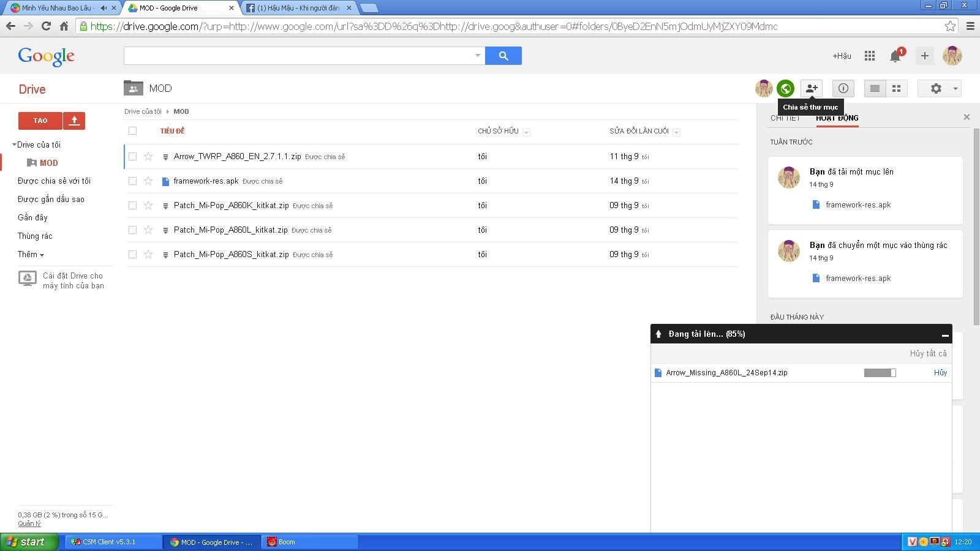Open the 'Sửa đổi lần cuối' sort dropdown
Screen dimensions: 980x551
[x=676, y=132]
